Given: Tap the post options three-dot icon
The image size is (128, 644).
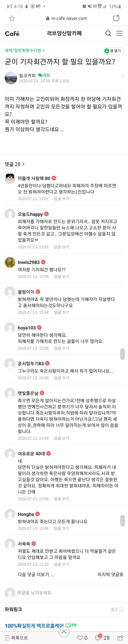Looking at the screenshot, I should coord(122,76).
